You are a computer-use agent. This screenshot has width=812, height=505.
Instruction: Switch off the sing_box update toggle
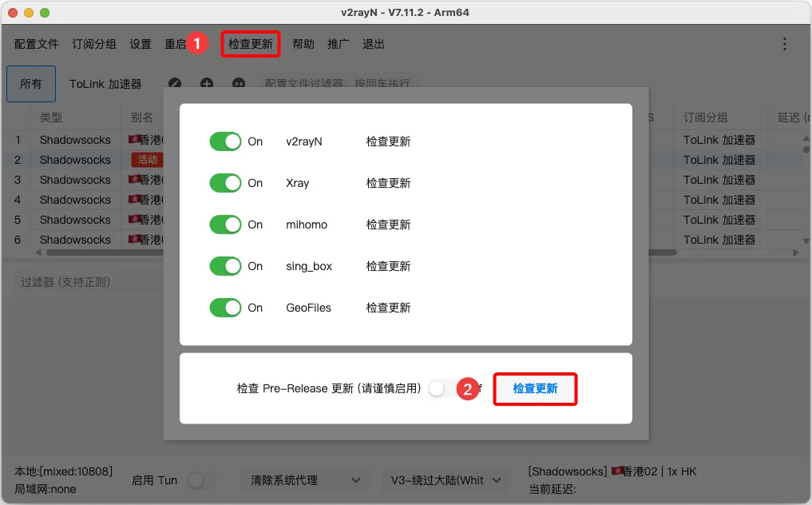[x=225, y=266]
